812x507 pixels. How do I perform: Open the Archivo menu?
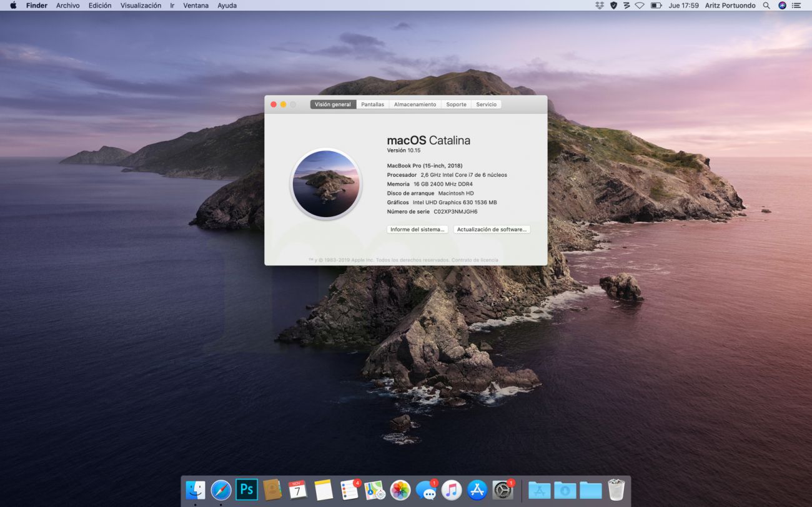coord(68,6)
